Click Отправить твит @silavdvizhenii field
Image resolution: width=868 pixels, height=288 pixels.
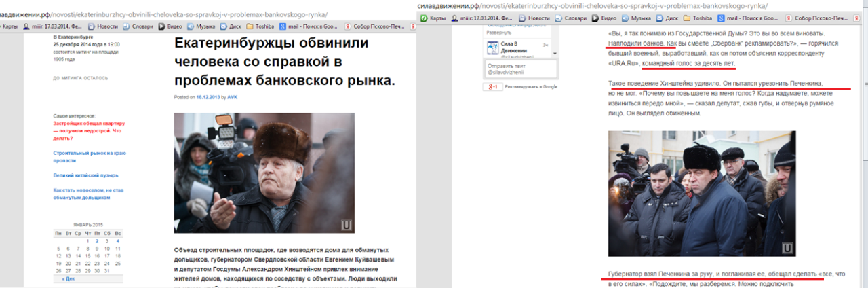click(x=520, y=68)
